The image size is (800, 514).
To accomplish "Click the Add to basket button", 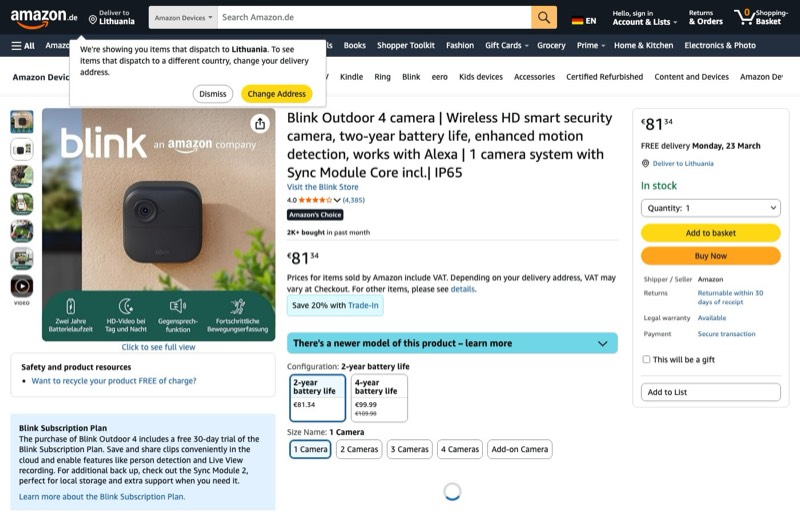I will (x=710, y=233).
